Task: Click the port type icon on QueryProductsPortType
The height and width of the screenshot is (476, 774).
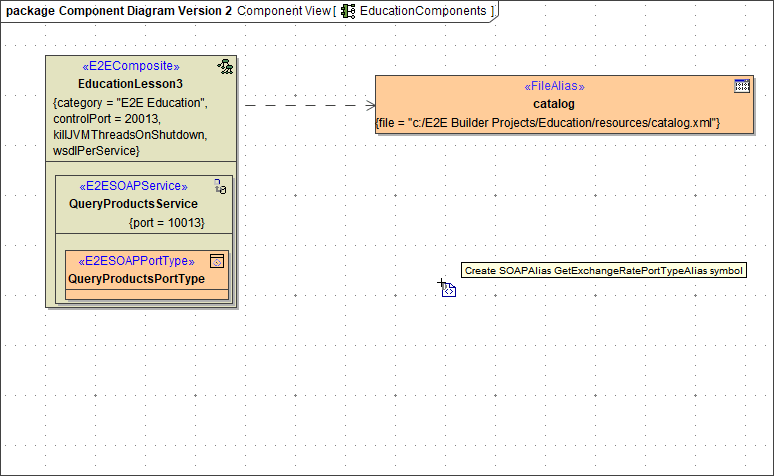Action: click(x=217, y=261)
